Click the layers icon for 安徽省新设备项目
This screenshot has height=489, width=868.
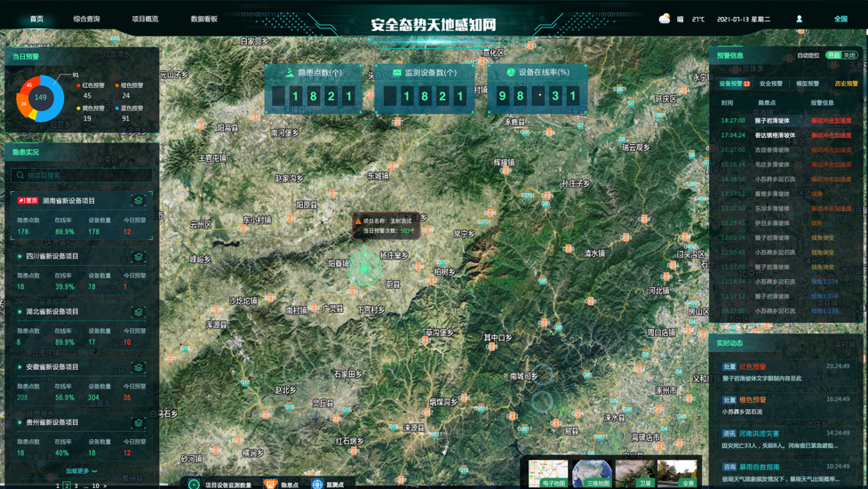[139, 367]
